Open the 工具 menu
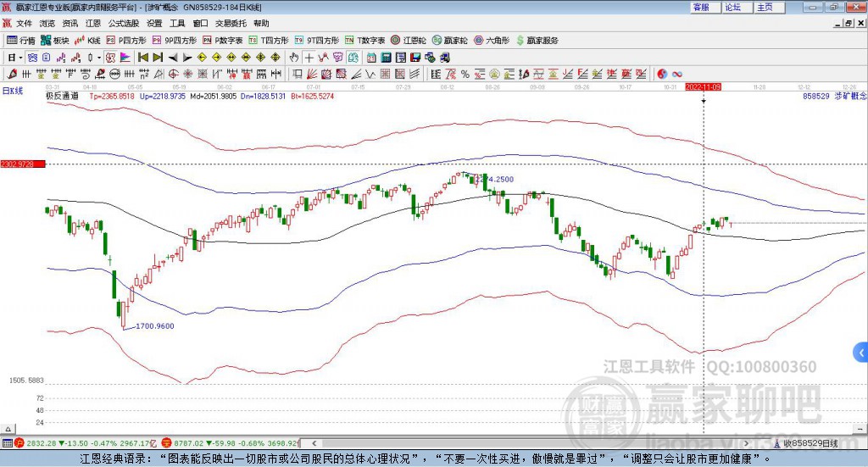The image size is (868, 467). coord(177,23)
